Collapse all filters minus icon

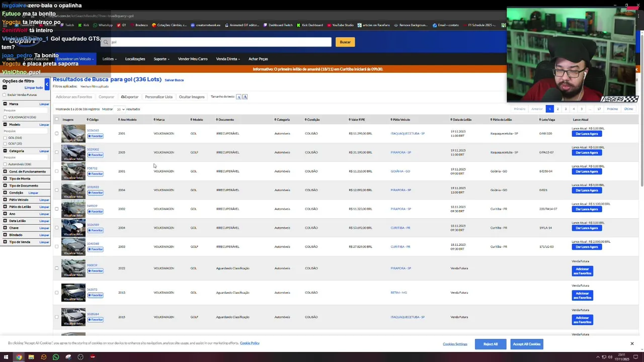pos(5,87)
